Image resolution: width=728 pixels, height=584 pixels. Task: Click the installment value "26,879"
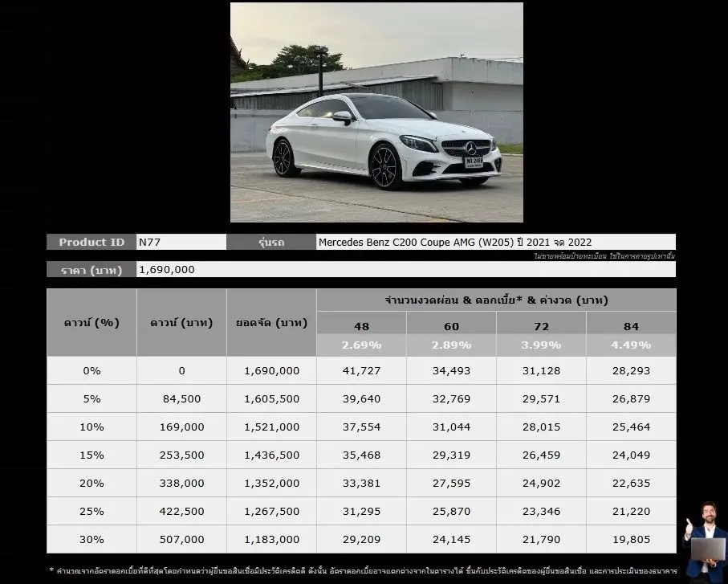(x=631, y=398)
